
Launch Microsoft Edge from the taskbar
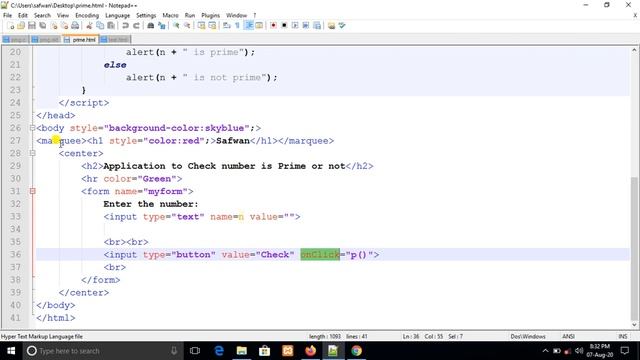219,351
